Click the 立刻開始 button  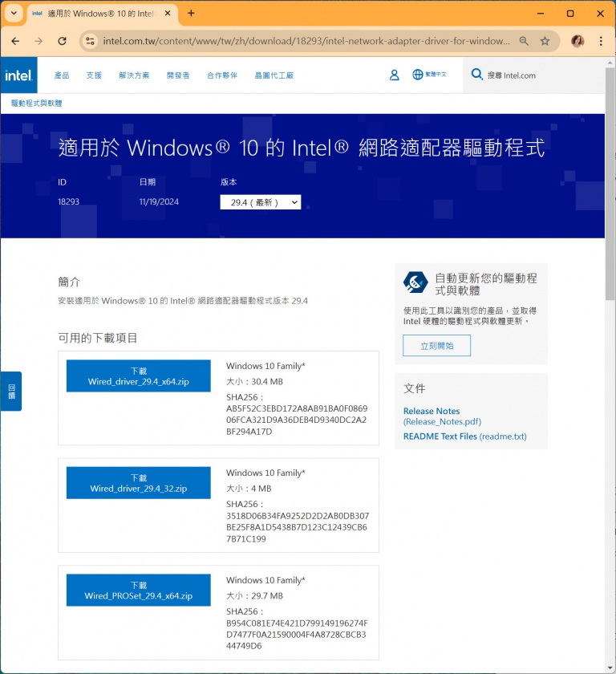point(436,346)
